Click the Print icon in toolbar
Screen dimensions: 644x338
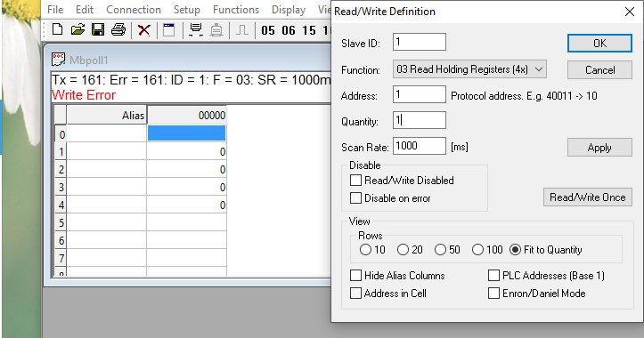click(118, 30)
